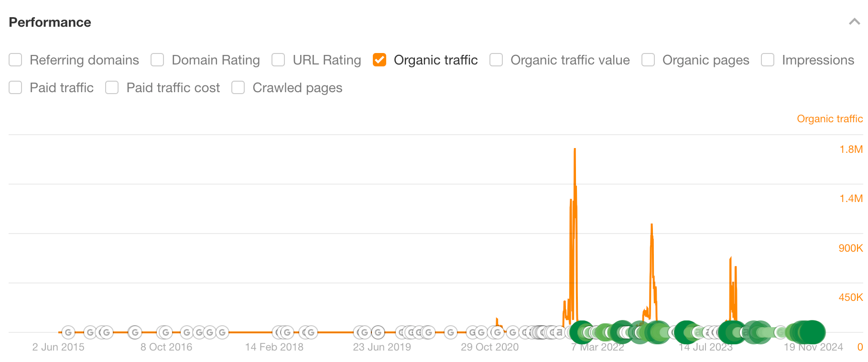Click the orange Organic traffic axis label
The width and height of the screenshot is (868, 362).
tap(829, 118)
